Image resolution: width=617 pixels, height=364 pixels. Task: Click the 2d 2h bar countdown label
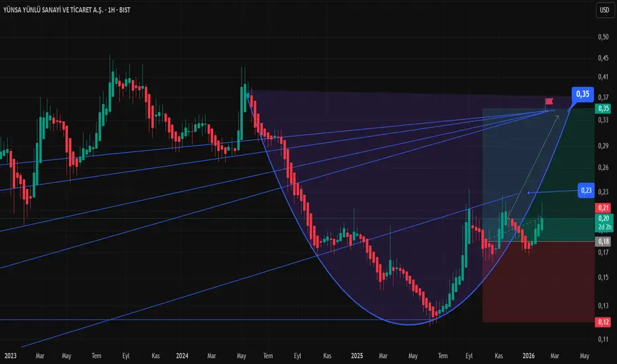[604, 227]
